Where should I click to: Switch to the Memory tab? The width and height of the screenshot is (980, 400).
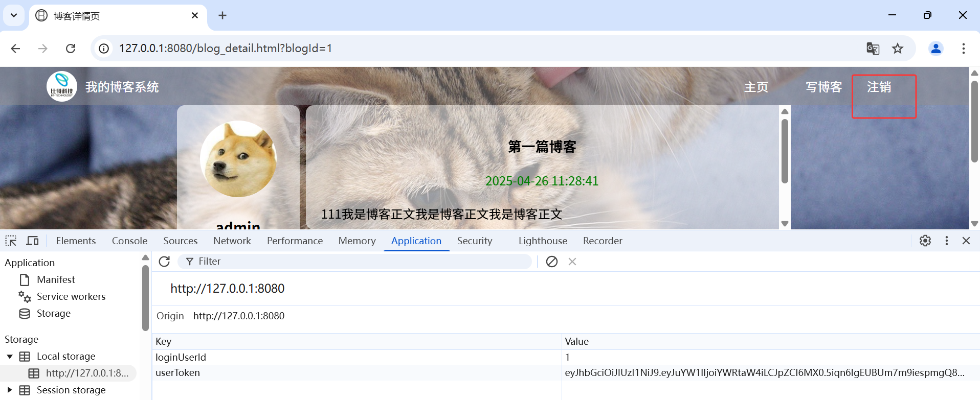pyautogui.click(x=357, y=241)
